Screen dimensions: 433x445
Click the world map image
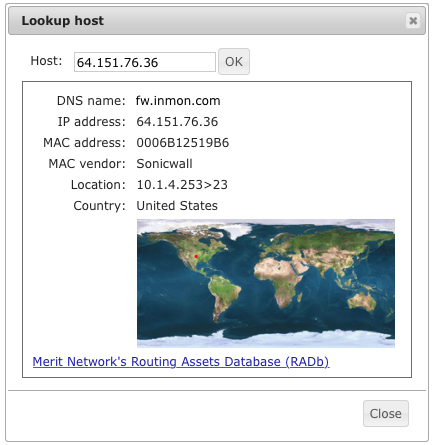coord(266,283)
